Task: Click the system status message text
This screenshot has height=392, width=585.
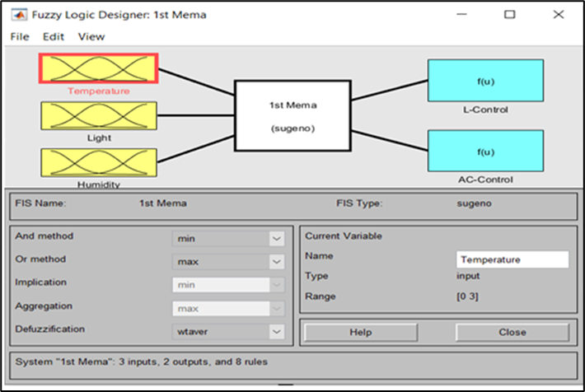Action: pyautogui.click(x=142, y=362)
